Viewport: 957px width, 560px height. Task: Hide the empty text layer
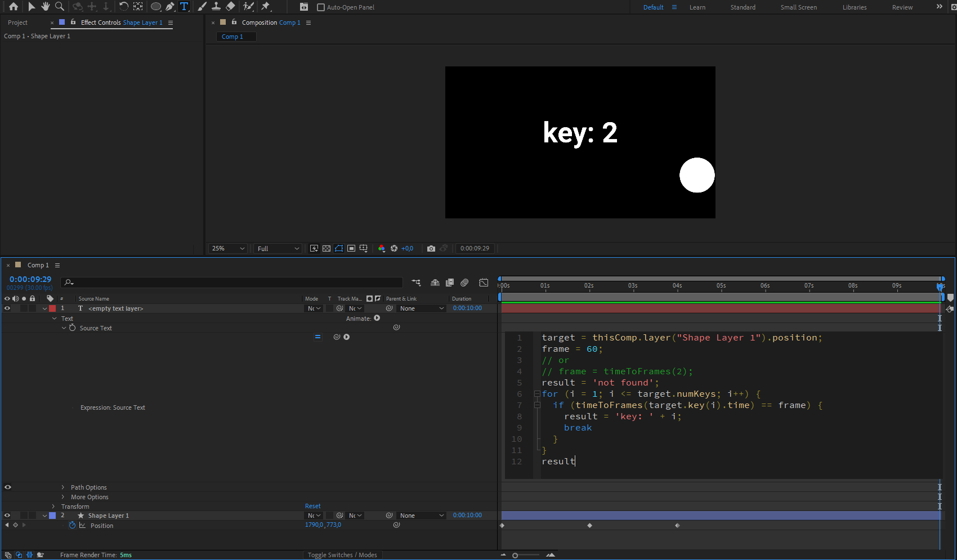click(7, 308)
